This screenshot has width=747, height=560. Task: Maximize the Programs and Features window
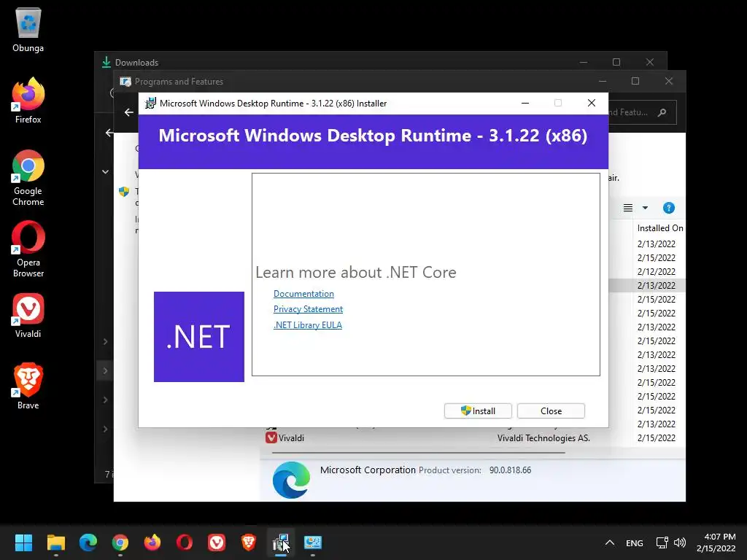pyautogui.click(x=635, y=81)
